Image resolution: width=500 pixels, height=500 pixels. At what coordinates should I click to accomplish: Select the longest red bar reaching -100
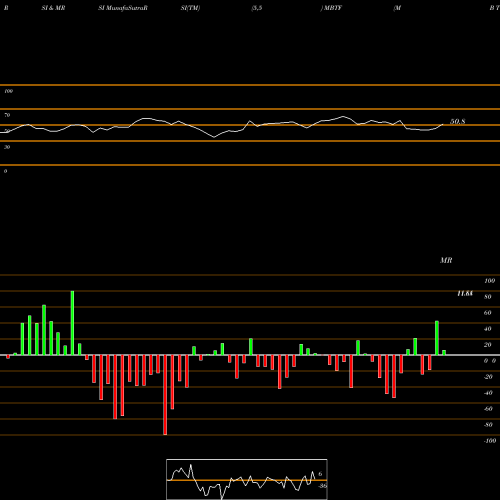pyautogui.click(x=165, y=395)
